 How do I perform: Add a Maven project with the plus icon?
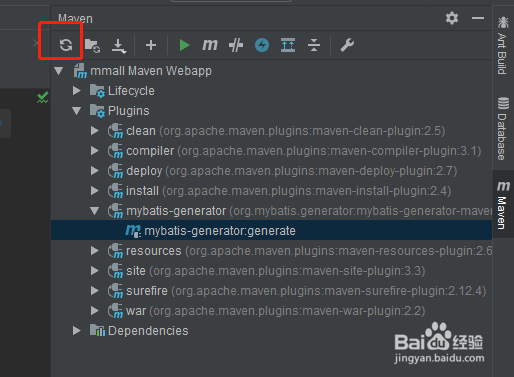click(x=151, y=45)
